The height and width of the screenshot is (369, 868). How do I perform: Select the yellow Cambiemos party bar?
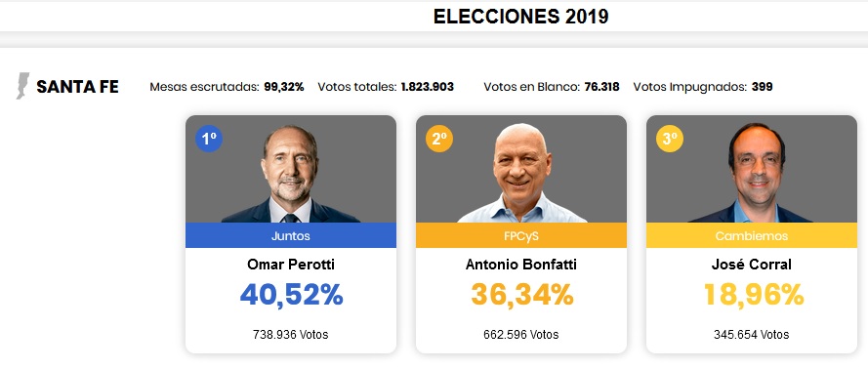pyautogui.click(x=751, y=235)
